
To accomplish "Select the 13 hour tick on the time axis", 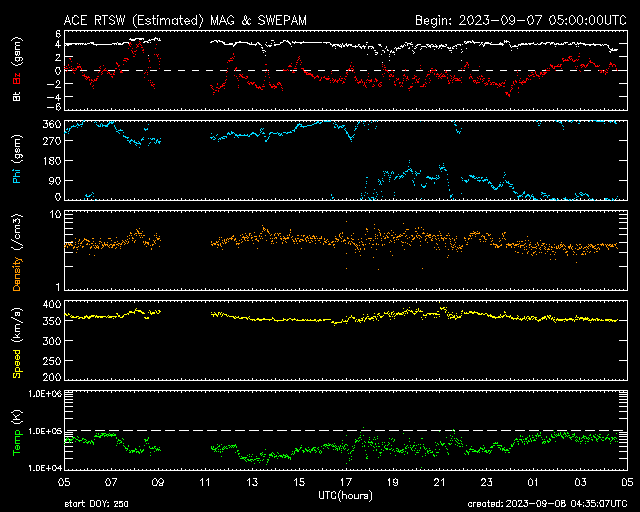I will 251,482.
